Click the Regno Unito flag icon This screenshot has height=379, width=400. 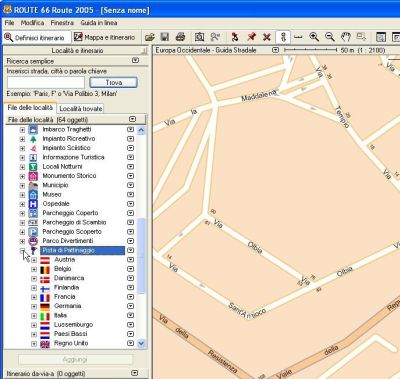[x=45, y=344]
